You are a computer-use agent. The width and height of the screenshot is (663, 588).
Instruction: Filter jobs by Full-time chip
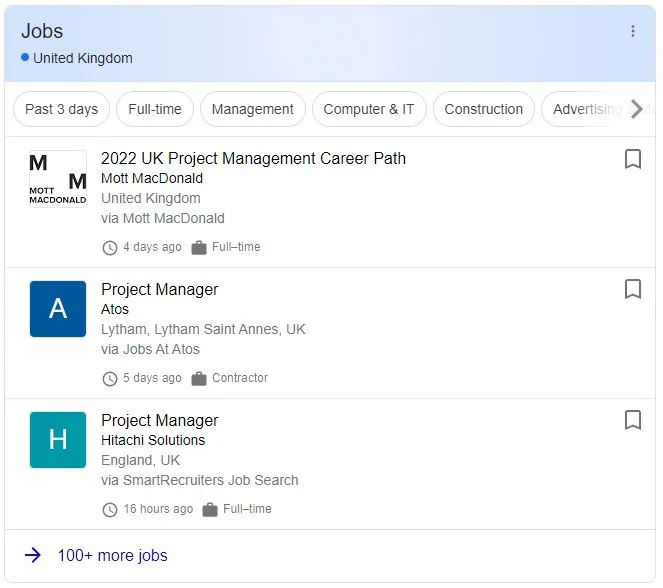[x=155, y=109]
